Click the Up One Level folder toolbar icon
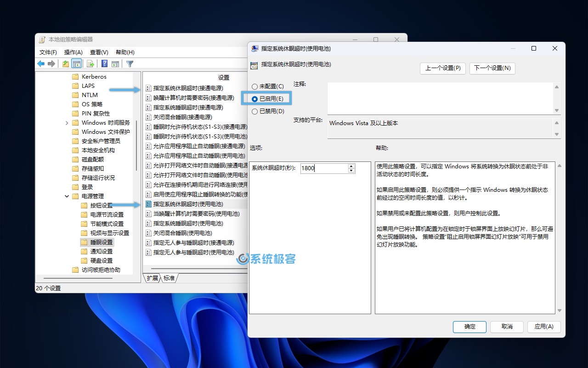 [66, 64]
